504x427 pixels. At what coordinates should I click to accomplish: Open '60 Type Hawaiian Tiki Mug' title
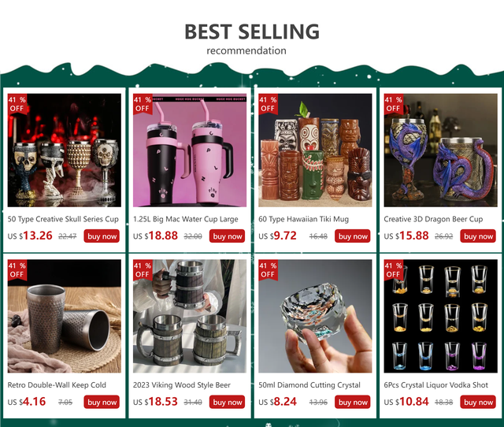[303, 219]
